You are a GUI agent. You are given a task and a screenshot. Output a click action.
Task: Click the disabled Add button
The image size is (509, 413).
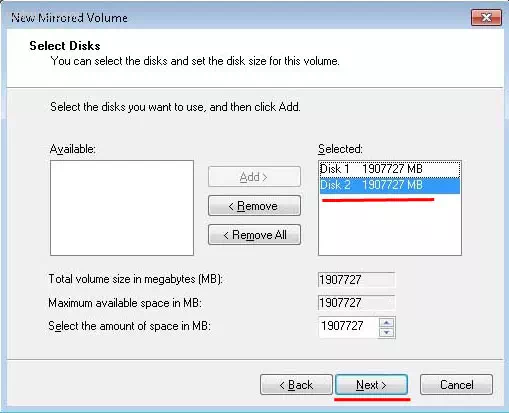point(254,177)
